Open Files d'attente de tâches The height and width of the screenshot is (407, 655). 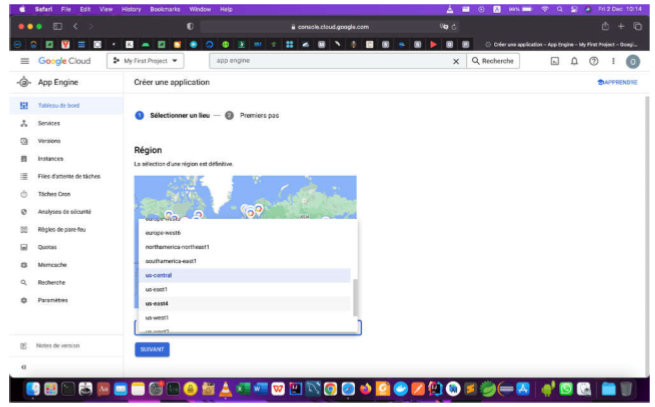click(x=69, y=176)
